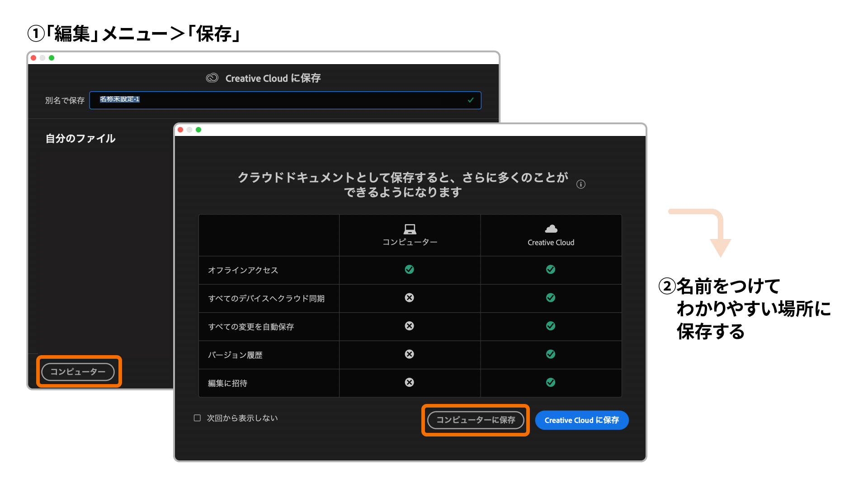Click computer X icon for バージョン履歴 row
The width and height of the screenshot is (868, 488).
point(409,354)
